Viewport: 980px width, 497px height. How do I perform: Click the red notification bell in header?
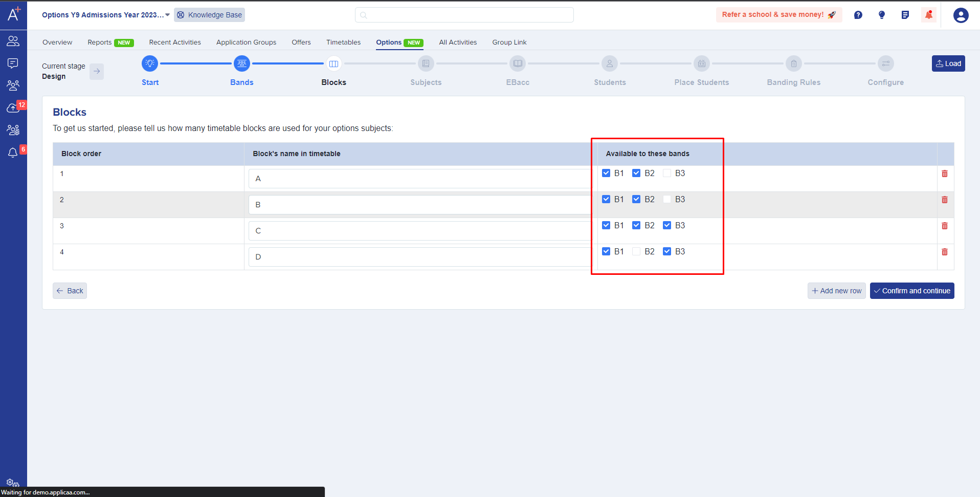click(929, 15)
